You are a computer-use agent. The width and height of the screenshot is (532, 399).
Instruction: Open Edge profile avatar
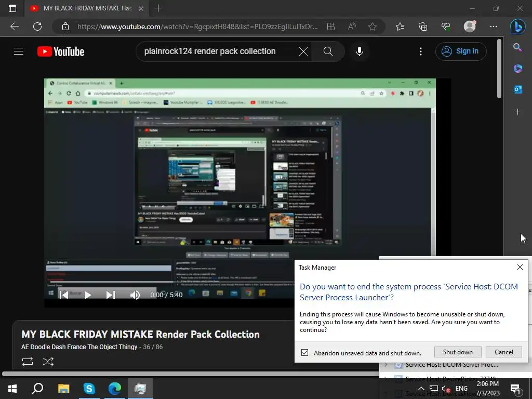(x=470, y=26)
